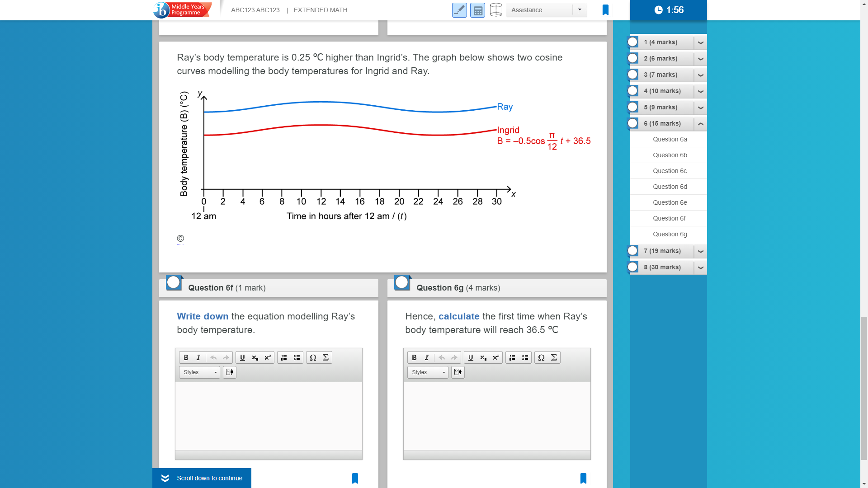Expand question 1 (4 marks) chevron
Image resolution: width=868 pixels, height=488 pixels.
point(700,42)
